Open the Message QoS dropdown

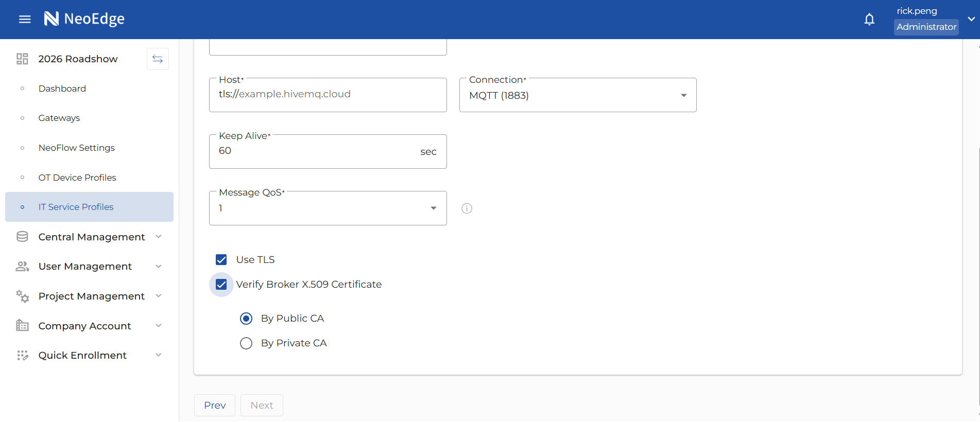(x=328, y=208)
